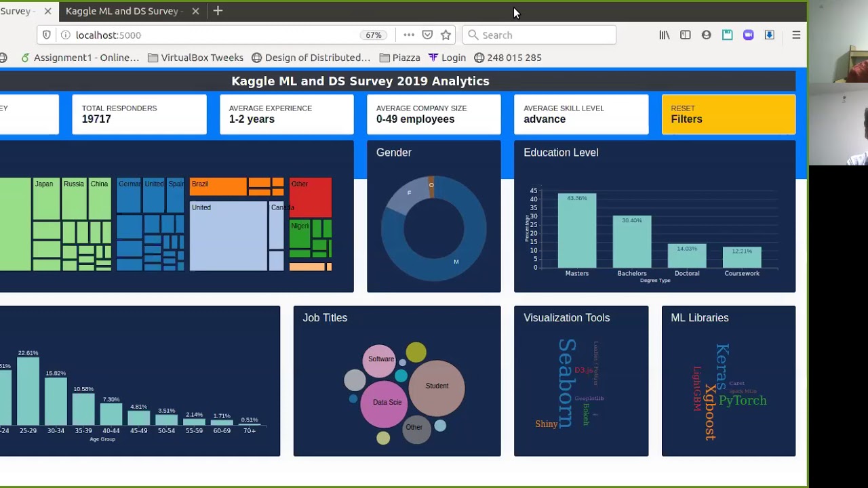This screenshot has width=868, height=488.
Task: Open page actions three-dot menu
Action: [408, 35]
